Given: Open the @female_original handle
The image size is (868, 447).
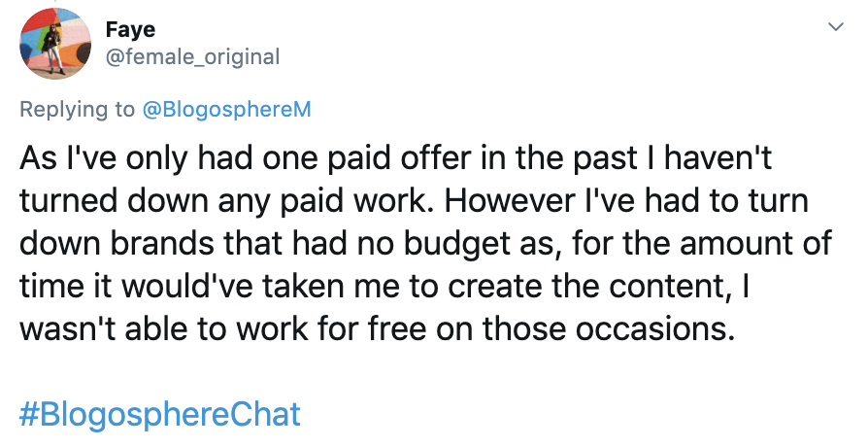Looking at the screenshot, I should click(x=192, y=57).
